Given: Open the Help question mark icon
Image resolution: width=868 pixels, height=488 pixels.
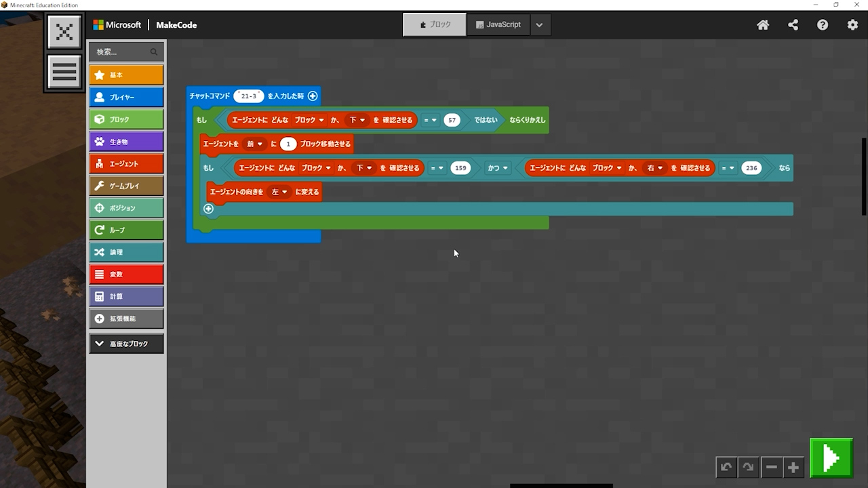Looking at the screenshot, I should pos(823,25).
